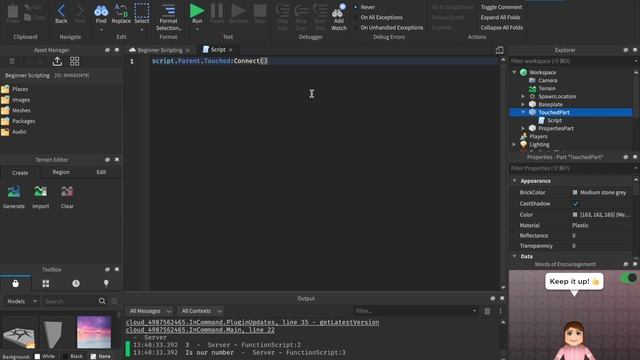Open the Toolbox Marketplace tab
Viewport: 640px width, 360px height.
click(x=16, y=283)
